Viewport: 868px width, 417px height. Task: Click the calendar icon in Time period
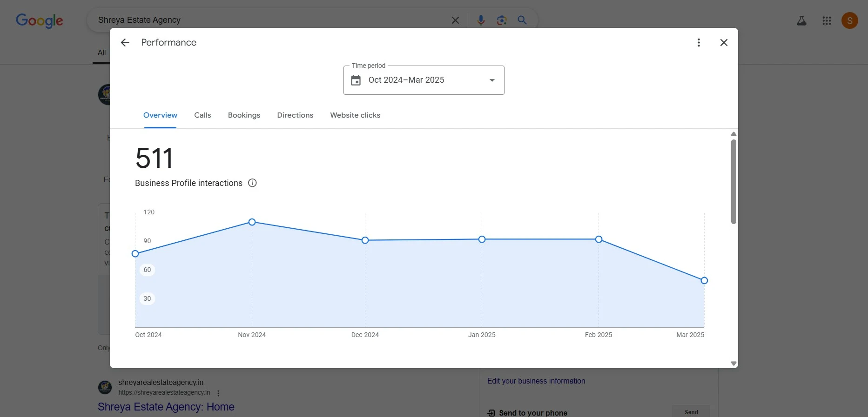point(356,80)
